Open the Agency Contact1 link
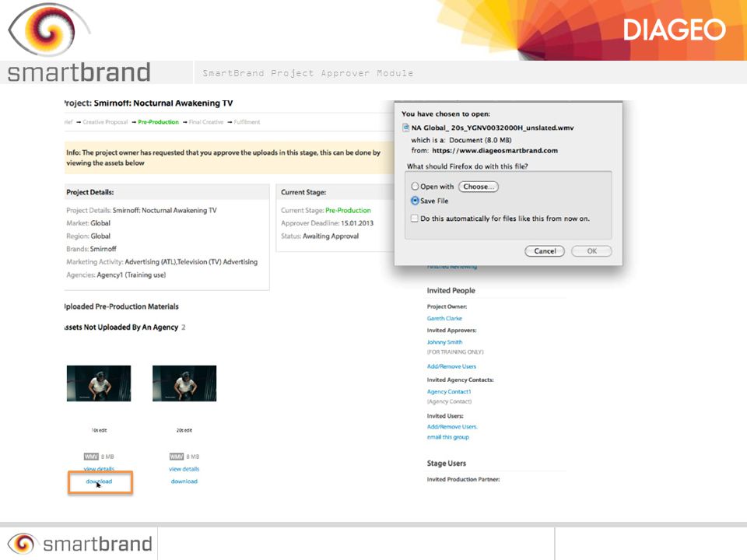Viewport: 747px width, 560px height. [x=449, y=391]
